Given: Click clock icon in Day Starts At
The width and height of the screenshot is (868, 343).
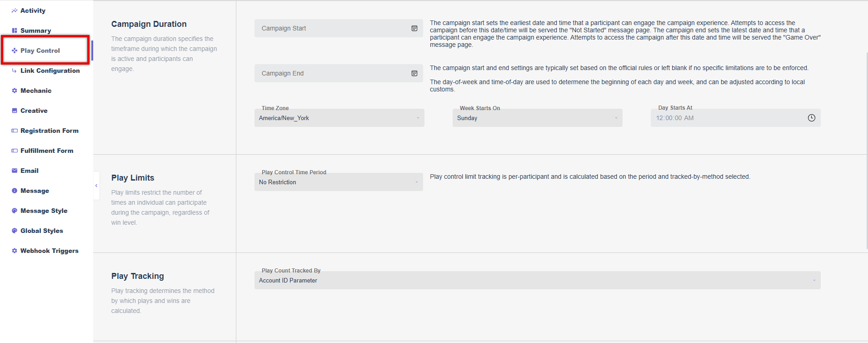Looking at the screenshot, I should 812,118.
